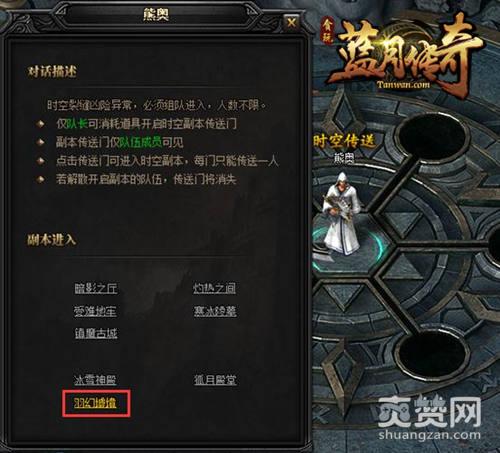Click the diamond bullet beside 点击传送门 line
Screen dimensions: 500x453
(x=41, y=161)
